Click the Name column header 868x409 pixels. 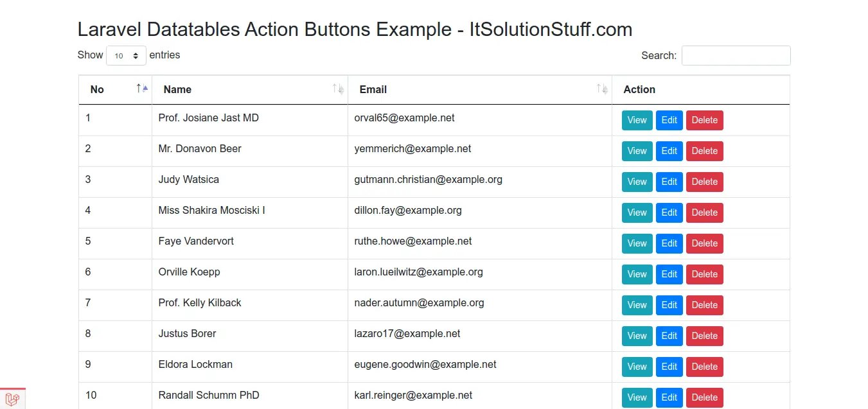(x=178, y=90)
